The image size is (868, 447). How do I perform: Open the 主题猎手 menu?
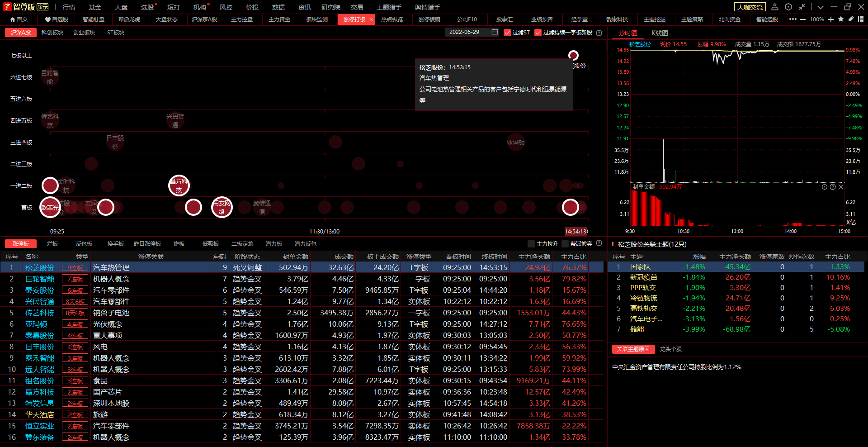click(x=389, y=7)
